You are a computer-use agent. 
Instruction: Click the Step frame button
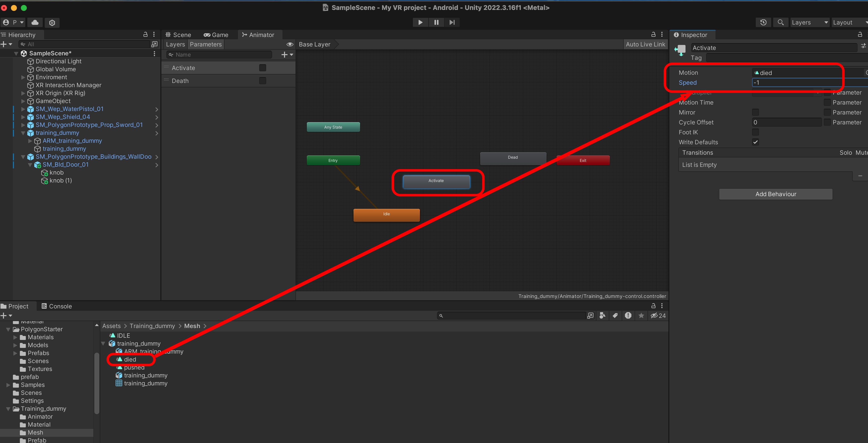pos(452,22)
